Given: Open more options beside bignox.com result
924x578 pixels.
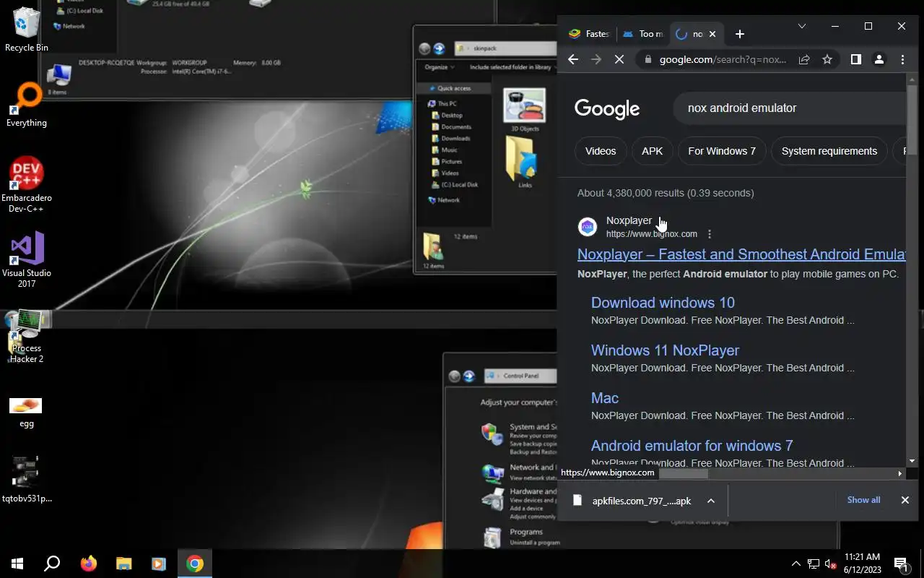Looking at the screenshot, I should click(710, 234).
